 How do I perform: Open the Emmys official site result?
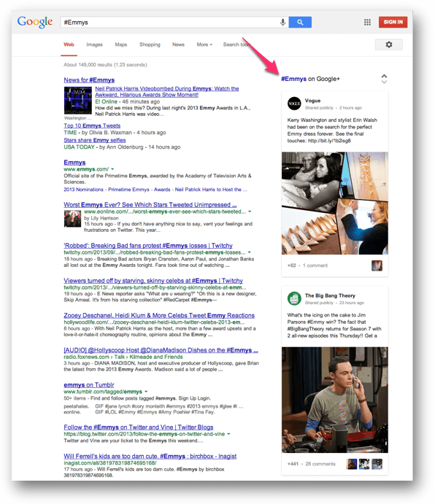coord(74,163)
